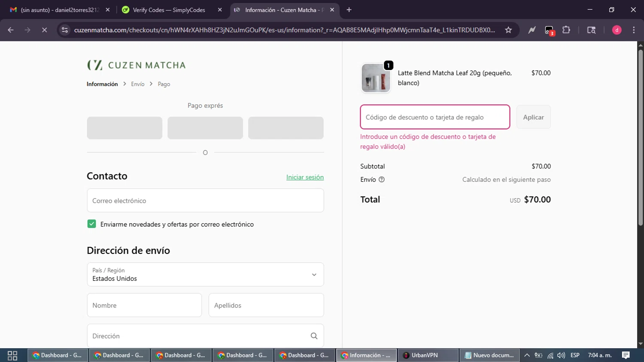Viewport: 644px width, 362px height.
Task: Open site information icon in address bar
Action: tap(65, 30)
